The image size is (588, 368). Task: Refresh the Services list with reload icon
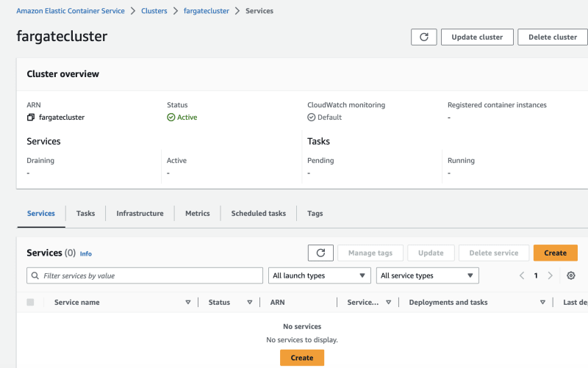[x=320, y=253]
